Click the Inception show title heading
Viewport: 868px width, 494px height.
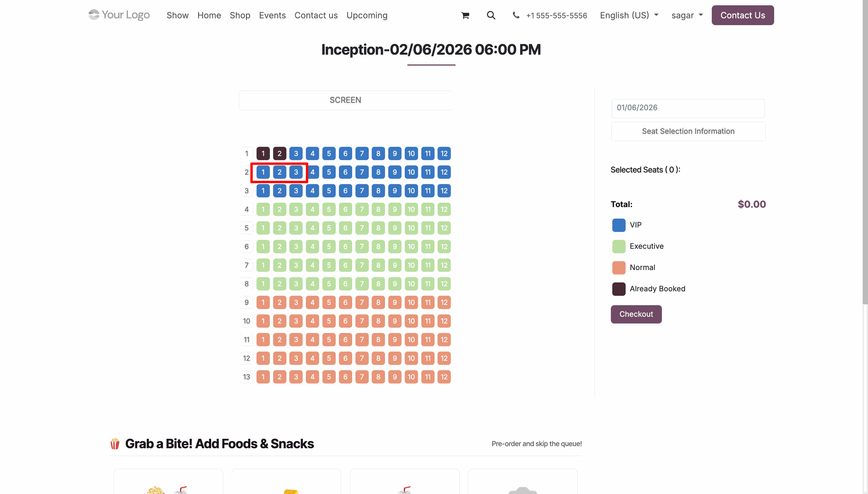pos(431,50)
